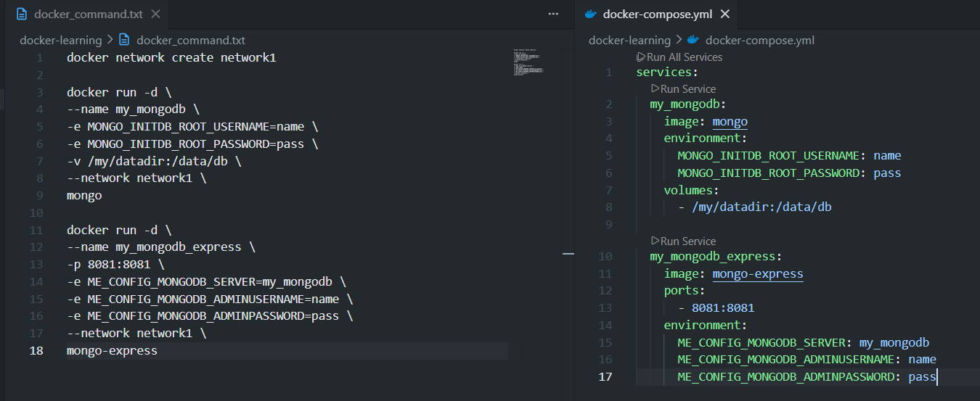This screenshot has height=401, width=980.
Task: Run All Services code lens
Action: point(685,57)
